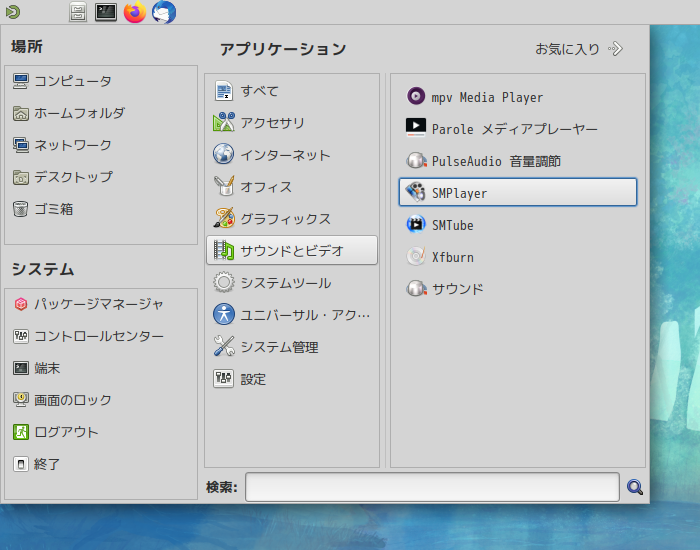Select the インターネット category
This screenshot has height=550, width=700.
[x=292, y=154]
